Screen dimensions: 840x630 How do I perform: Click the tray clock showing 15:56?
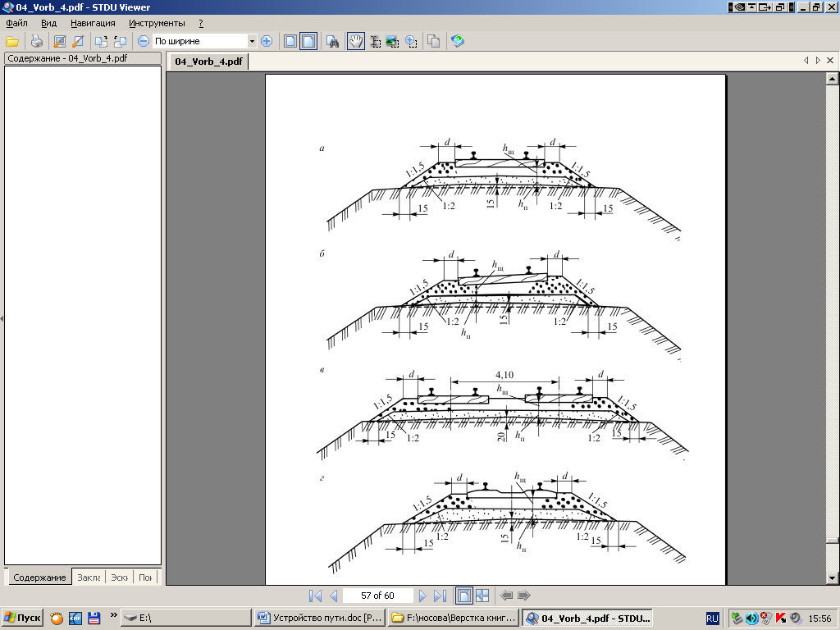click(819, 619)
